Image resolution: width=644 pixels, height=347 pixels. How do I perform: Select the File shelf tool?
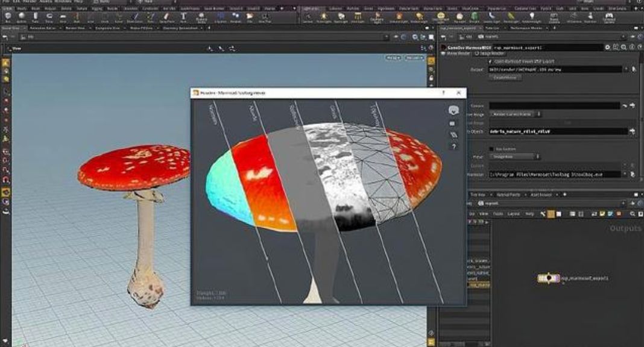pyautogui.click(x=250, y=17)
